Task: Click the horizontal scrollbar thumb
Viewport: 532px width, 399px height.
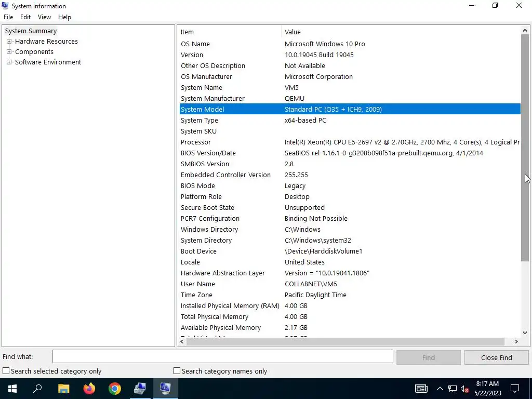Action: 345,341
